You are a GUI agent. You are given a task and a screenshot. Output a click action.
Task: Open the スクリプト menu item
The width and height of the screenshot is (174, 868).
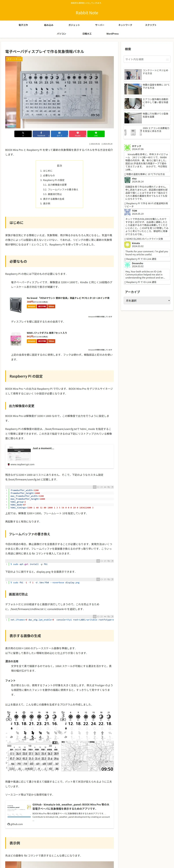click(x=151, y=25)
